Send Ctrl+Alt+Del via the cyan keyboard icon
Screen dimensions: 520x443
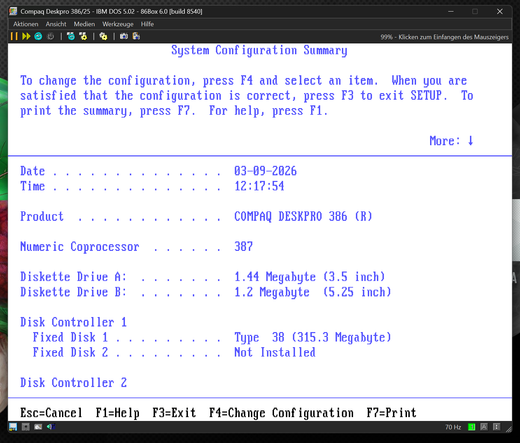pos(71,36)
